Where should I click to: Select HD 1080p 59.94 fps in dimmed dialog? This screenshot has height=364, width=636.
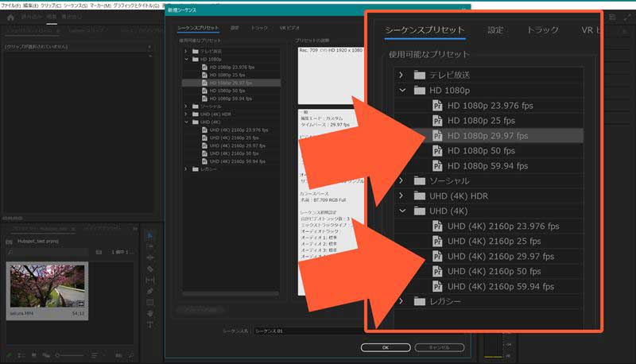pyautogui.click(x=231, y=99)
